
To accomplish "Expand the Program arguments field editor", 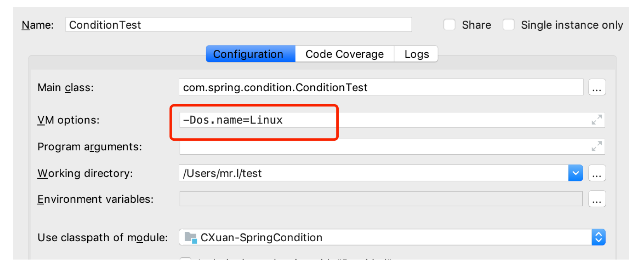I will coord(596,146).
